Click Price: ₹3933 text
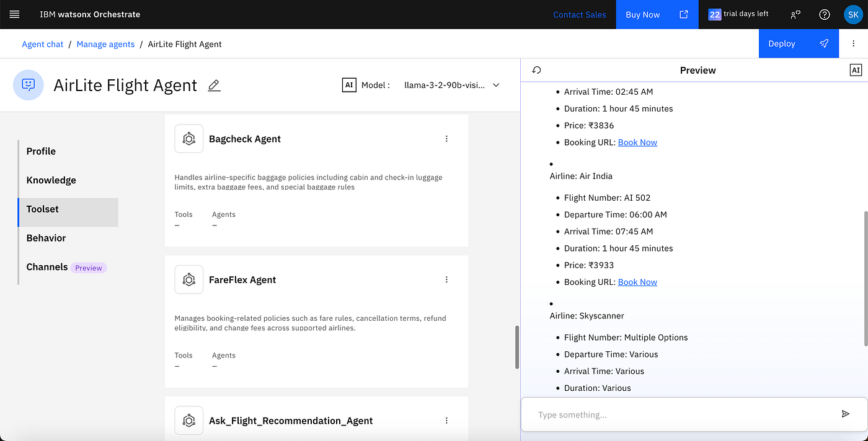This screenshot has height=441, width=868. pos(589,265)
